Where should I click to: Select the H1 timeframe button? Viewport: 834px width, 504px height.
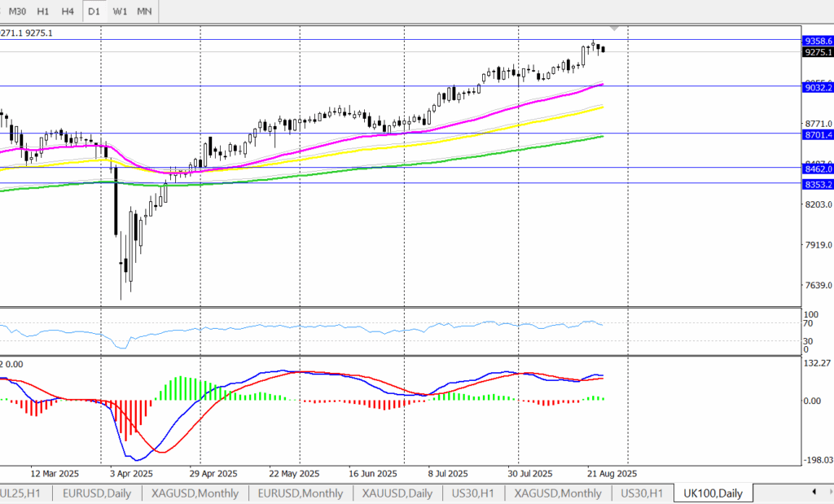pos(43,11)
